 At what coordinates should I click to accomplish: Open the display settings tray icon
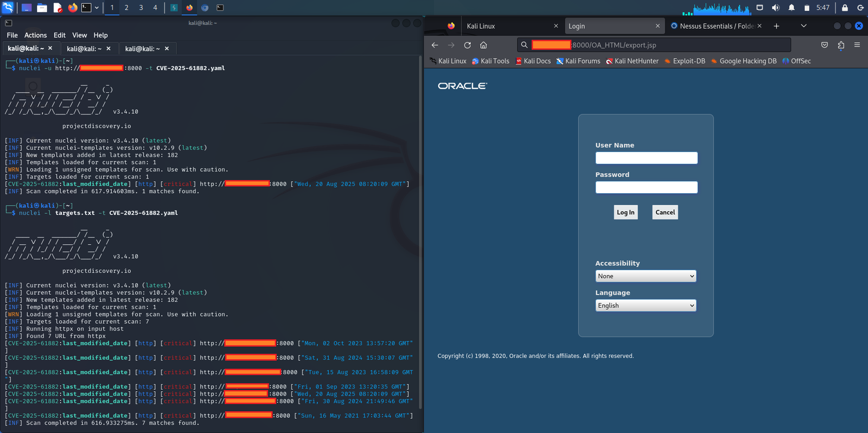[759, 8]
